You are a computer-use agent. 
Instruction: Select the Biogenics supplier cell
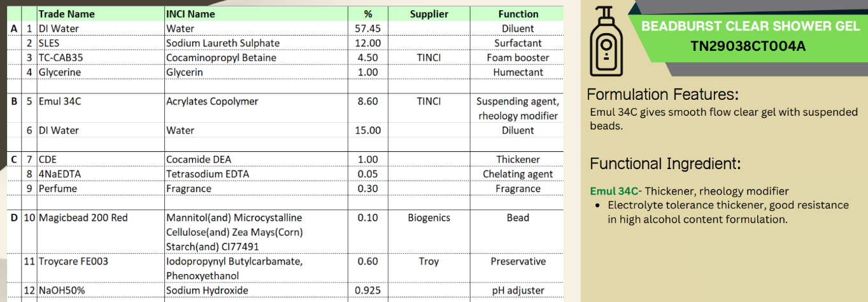429,217
